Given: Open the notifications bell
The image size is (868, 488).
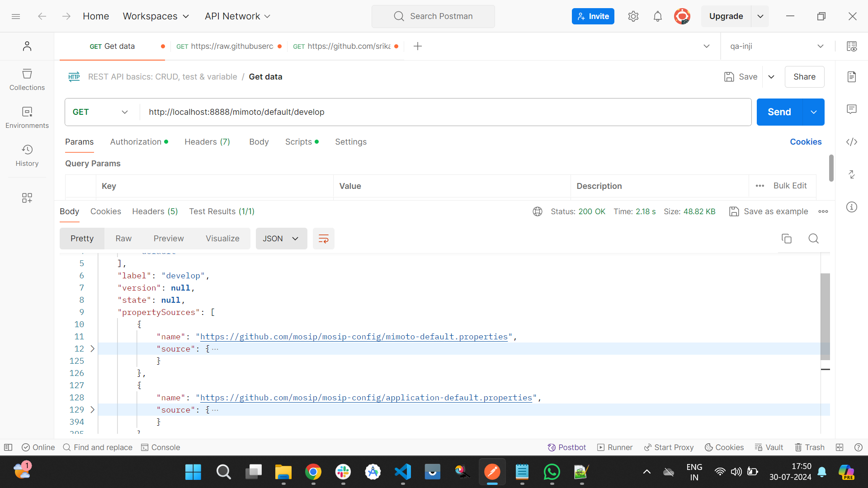Looking at the screenshot, I should [x=658, y=16].
